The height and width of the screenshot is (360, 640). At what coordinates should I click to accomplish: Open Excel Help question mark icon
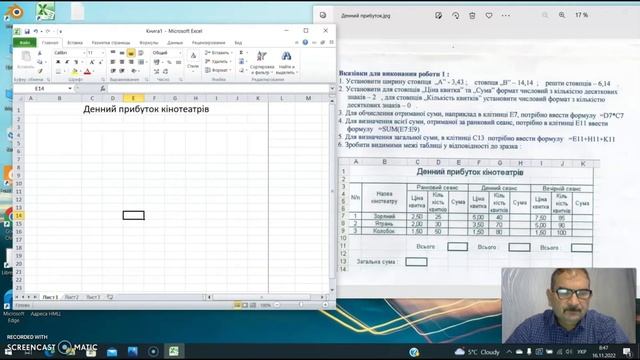coord(305,42)
